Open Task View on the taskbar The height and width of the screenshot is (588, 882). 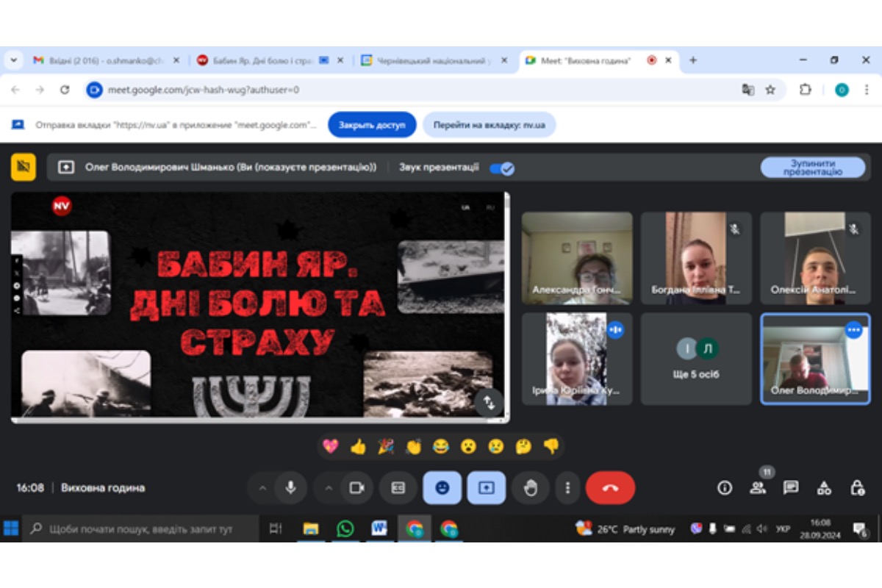pyautogui.click(x=276, y=528)
